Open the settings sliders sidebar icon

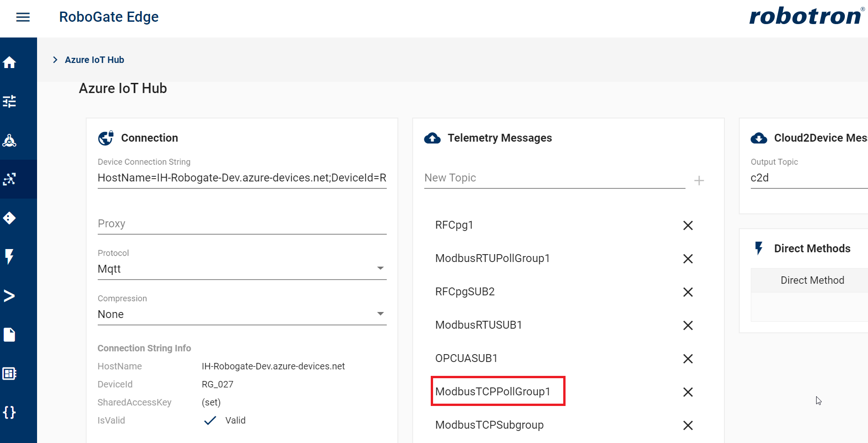coord(9,101)
